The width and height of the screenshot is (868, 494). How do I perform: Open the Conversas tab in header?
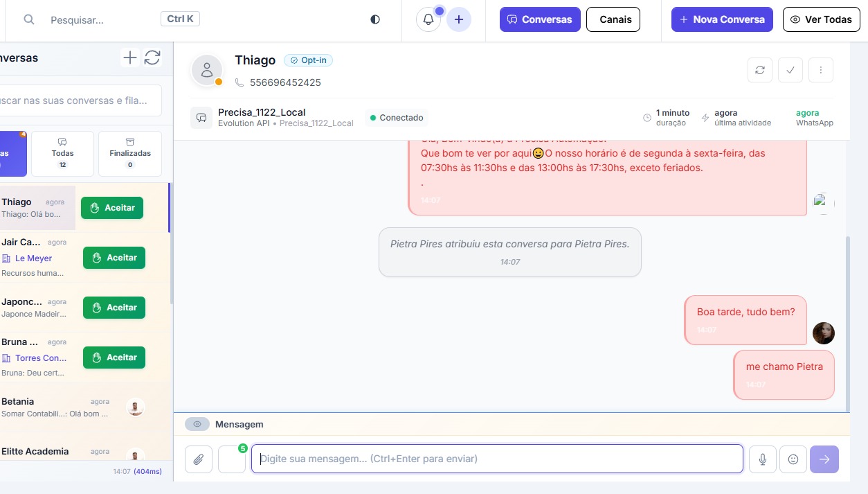[540, 19]
